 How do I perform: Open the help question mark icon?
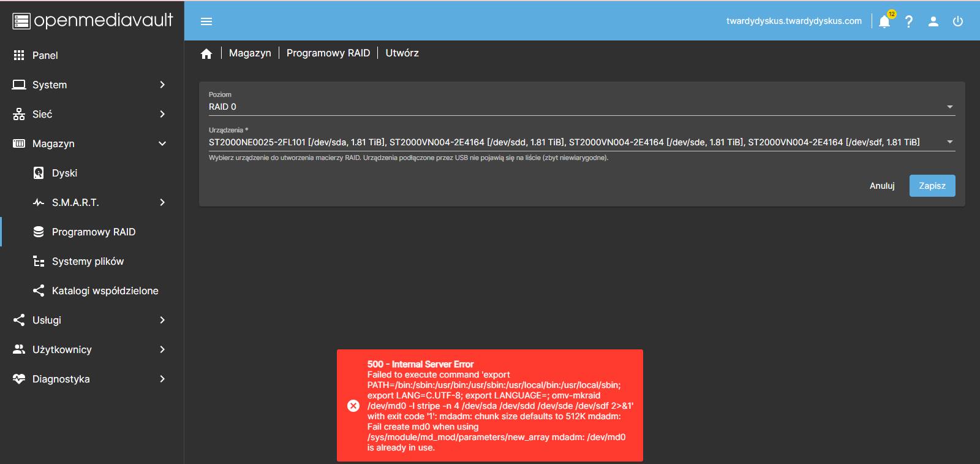click(909, 21)
